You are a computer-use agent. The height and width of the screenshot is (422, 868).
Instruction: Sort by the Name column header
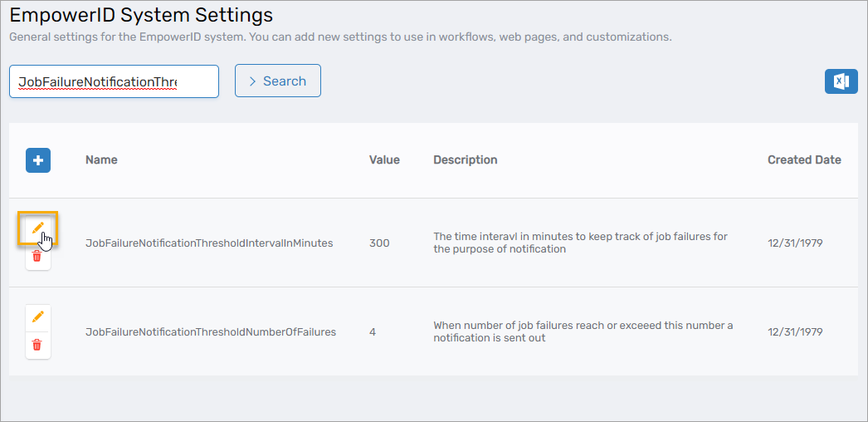101,159
